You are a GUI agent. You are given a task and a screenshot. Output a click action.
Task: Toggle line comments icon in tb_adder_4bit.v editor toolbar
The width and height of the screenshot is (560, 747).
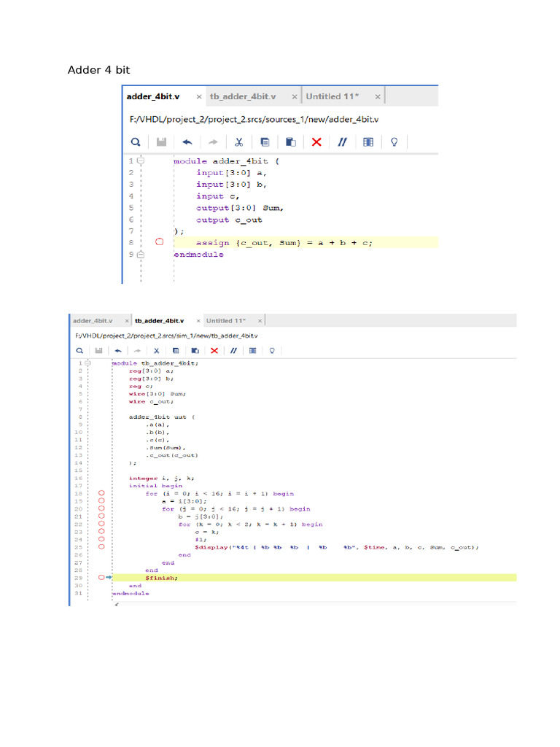click(x=233, y=351)
